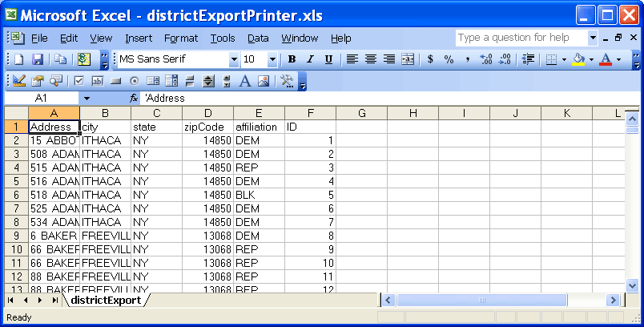
Task: Click the Type a question for help box
Action: point(521,38)
